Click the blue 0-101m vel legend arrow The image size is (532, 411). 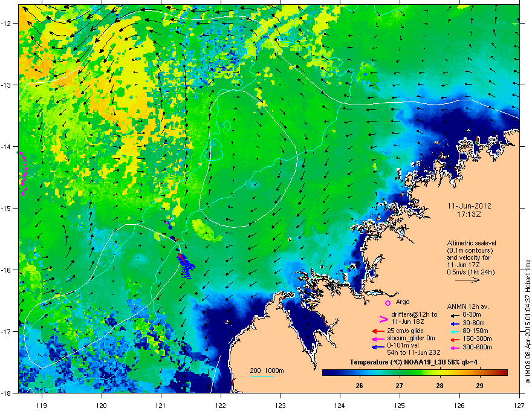(378, 347)
